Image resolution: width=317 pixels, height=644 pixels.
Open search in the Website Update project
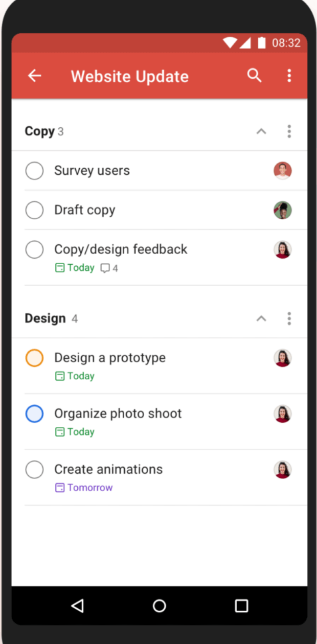coord(254,75)
